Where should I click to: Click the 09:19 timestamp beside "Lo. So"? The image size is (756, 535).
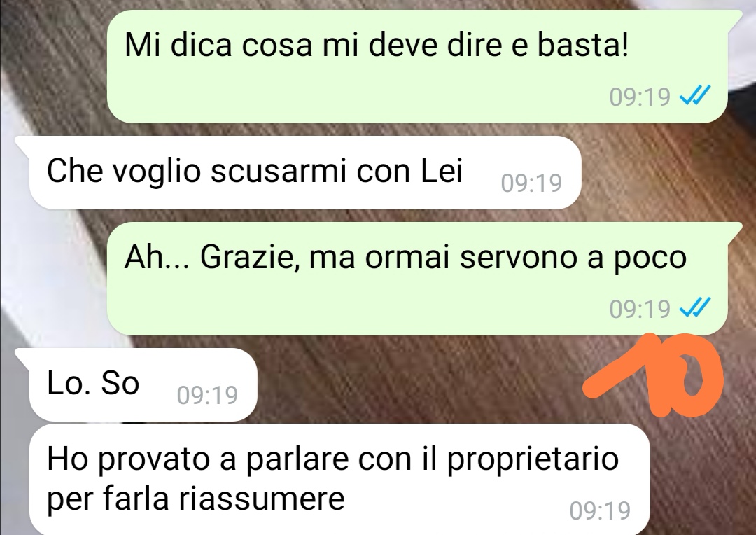tap(207, 395)
